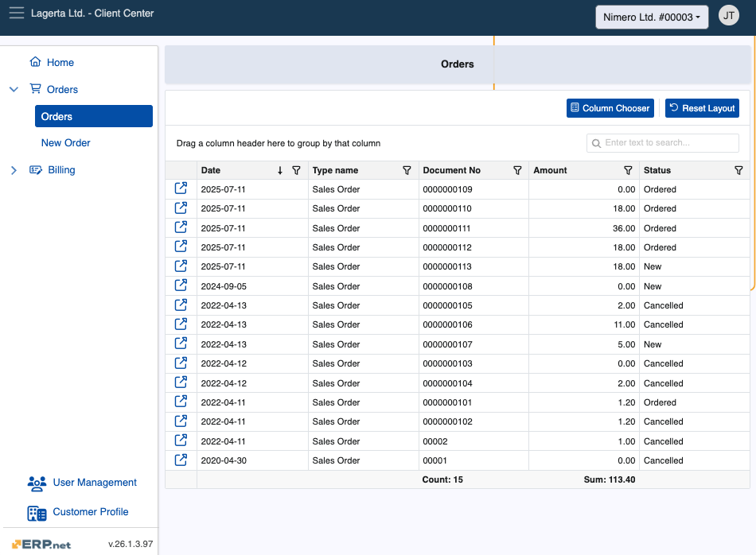Open order 00001 via its link icon
Screen dimensions: 756x555
coord(181,460)
